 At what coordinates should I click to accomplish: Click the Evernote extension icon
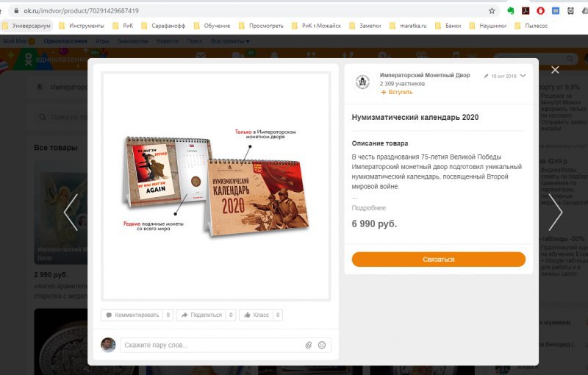point(510,11)
